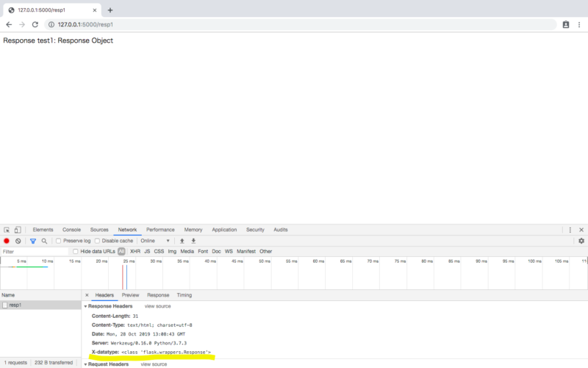Image resolution: width=588 pixels, height=368 pixels.
Task: Open network settings gear icon
Action: coord(581,241)
